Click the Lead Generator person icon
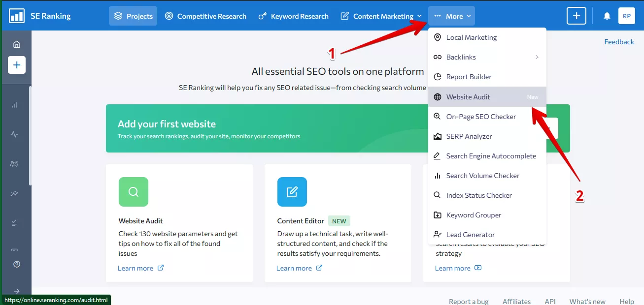 tap(437, 235)
